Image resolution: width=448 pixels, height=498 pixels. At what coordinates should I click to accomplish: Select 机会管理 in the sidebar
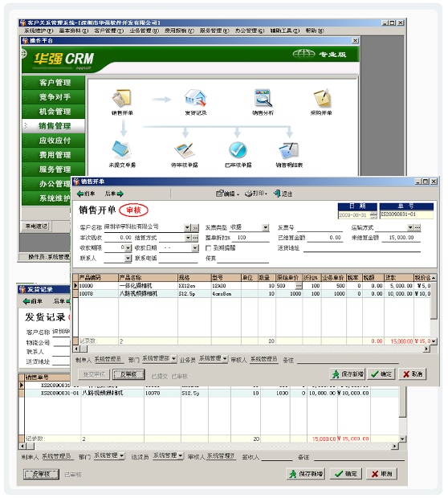tap(53, 112)
